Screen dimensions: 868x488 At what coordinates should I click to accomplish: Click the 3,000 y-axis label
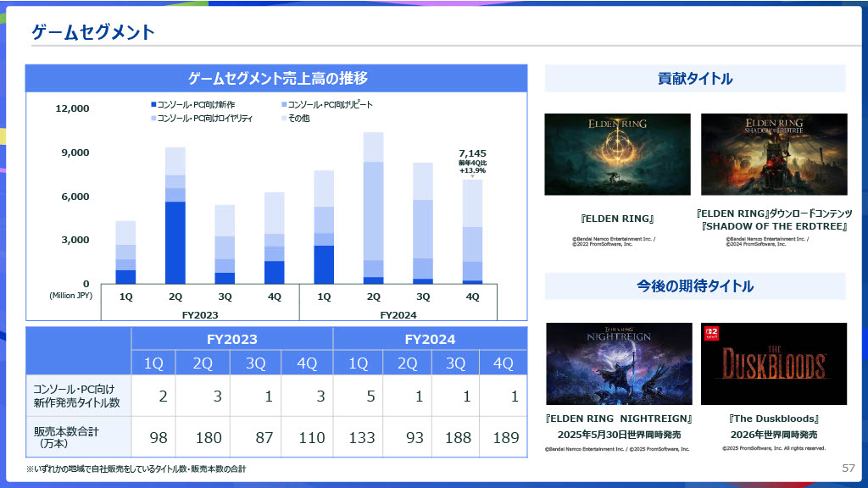(x=75, y=240)
